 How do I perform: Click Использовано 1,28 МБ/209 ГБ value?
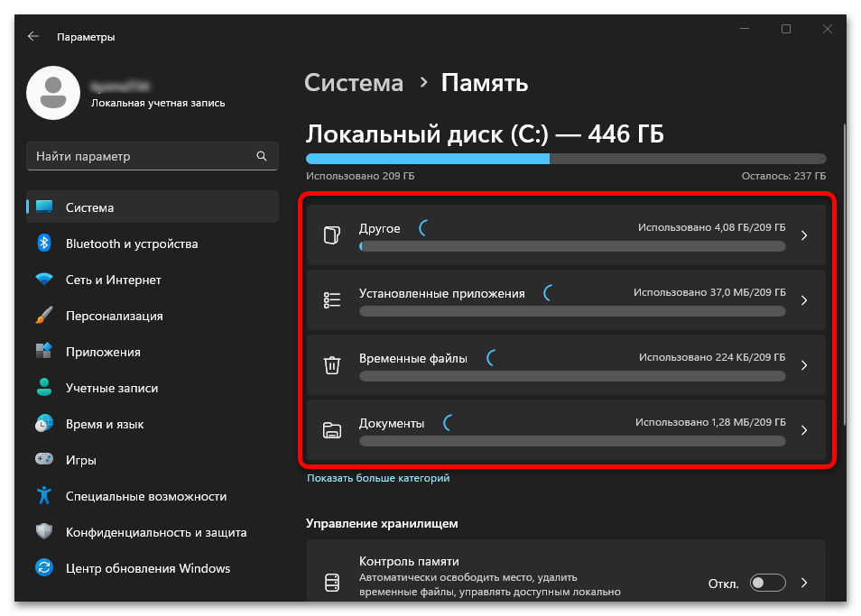pos(710,422)
